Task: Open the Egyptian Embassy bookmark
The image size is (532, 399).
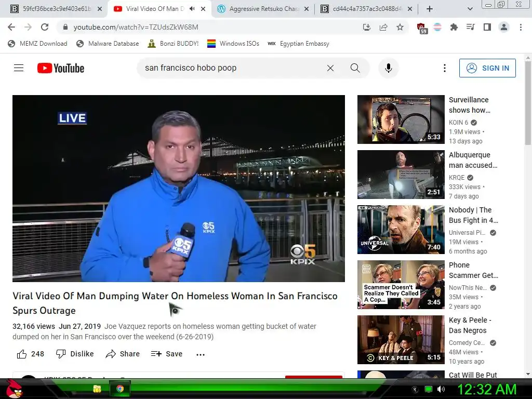Action: 298,44
